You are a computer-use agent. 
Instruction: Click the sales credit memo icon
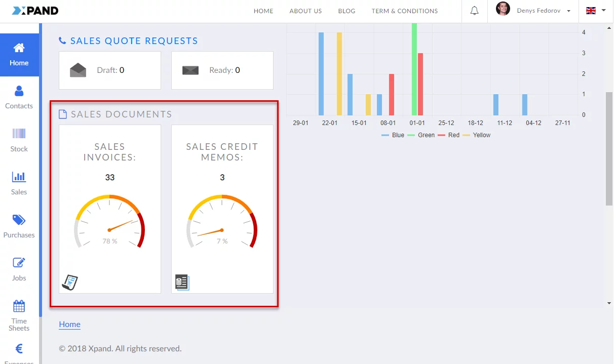coord(182,282)
